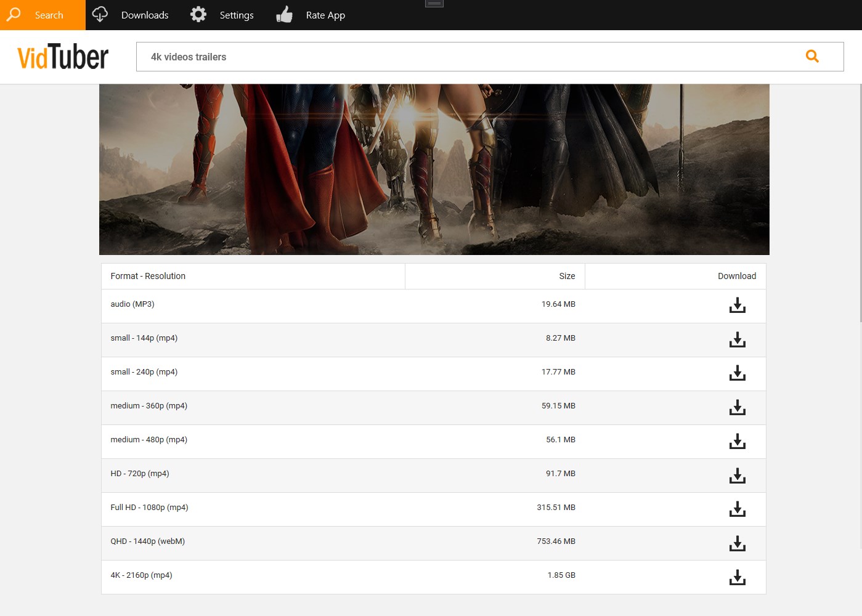Open the Downloads section
This screenshot has width=862, height=616.
pyautogui.click(x=144, y=14)
